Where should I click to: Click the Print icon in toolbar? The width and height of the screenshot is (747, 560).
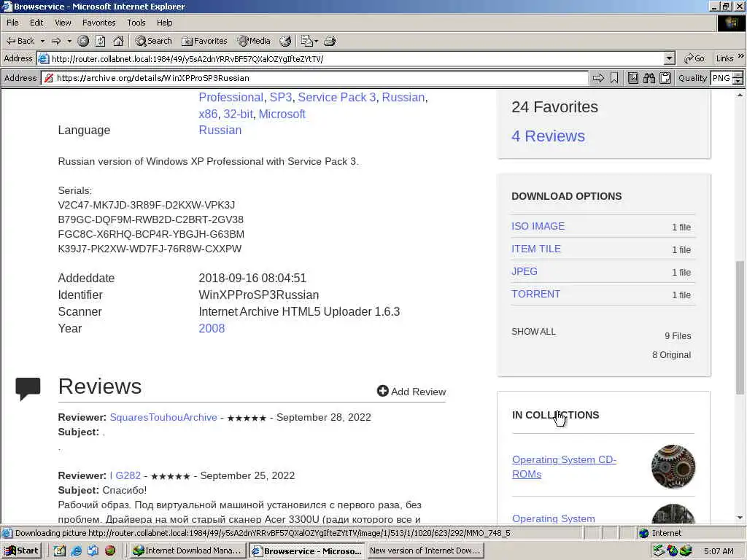tap(330, 41)
